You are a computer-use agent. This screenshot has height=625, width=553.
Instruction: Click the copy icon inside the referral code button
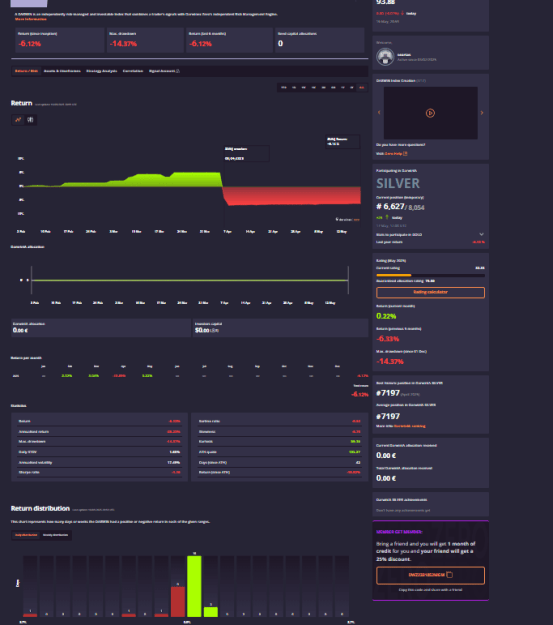(x=450, y=575)
